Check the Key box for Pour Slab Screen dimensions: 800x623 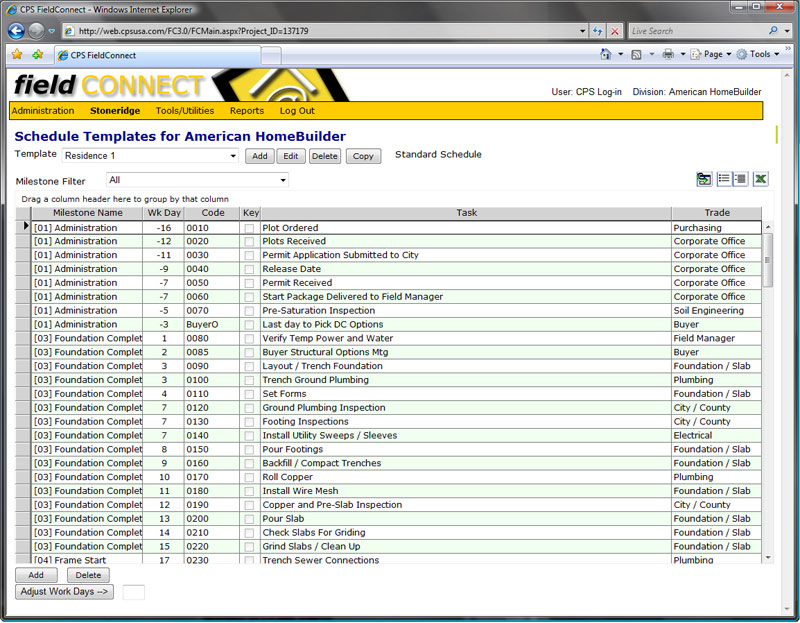point(249,519)
